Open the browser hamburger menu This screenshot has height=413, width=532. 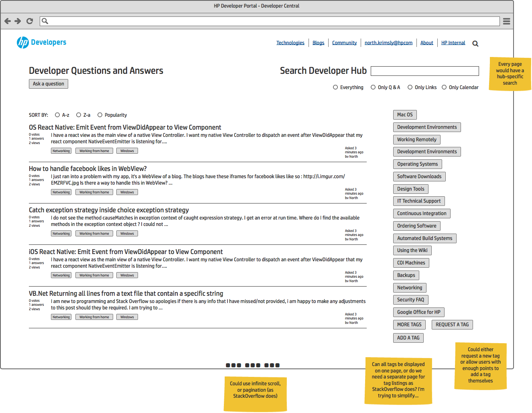tap(506, 21)
